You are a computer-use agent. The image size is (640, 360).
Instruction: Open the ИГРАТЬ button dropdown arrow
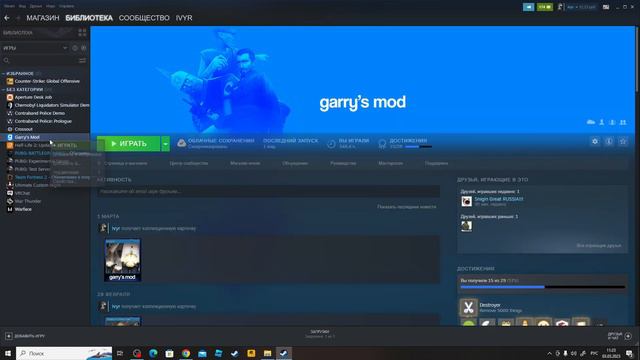[x=165, y=144]
